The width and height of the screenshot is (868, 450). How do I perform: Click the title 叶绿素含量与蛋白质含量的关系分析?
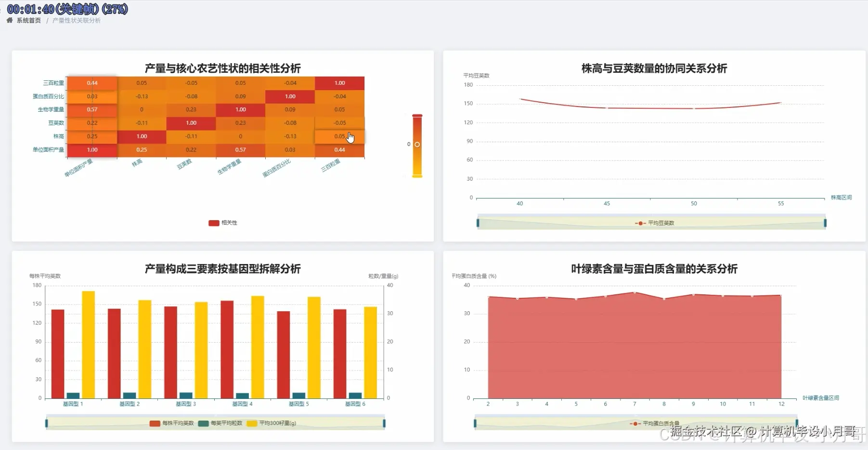point(654,268)
